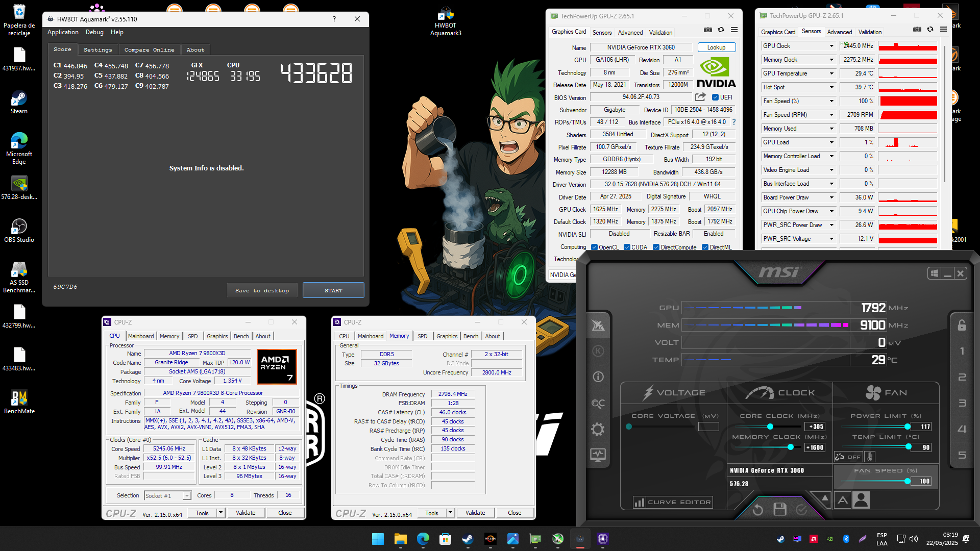Open the Windows Start button on taskbar

378,539
